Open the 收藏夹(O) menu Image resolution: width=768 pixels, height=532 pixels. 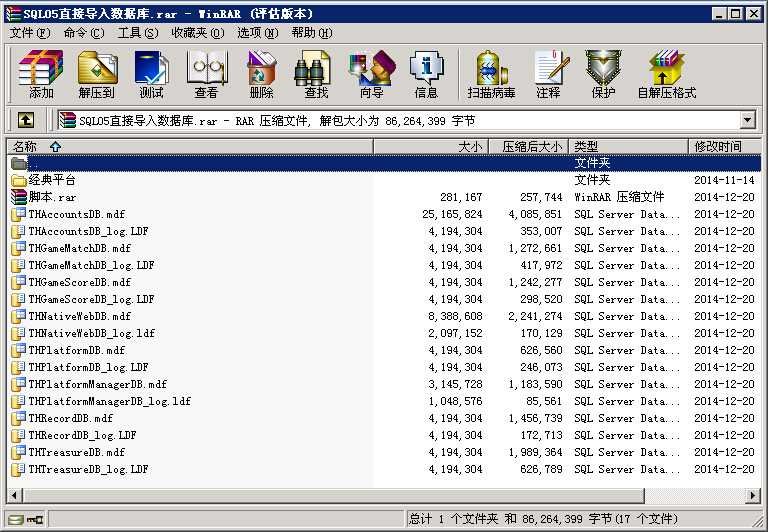pos(197,33)
